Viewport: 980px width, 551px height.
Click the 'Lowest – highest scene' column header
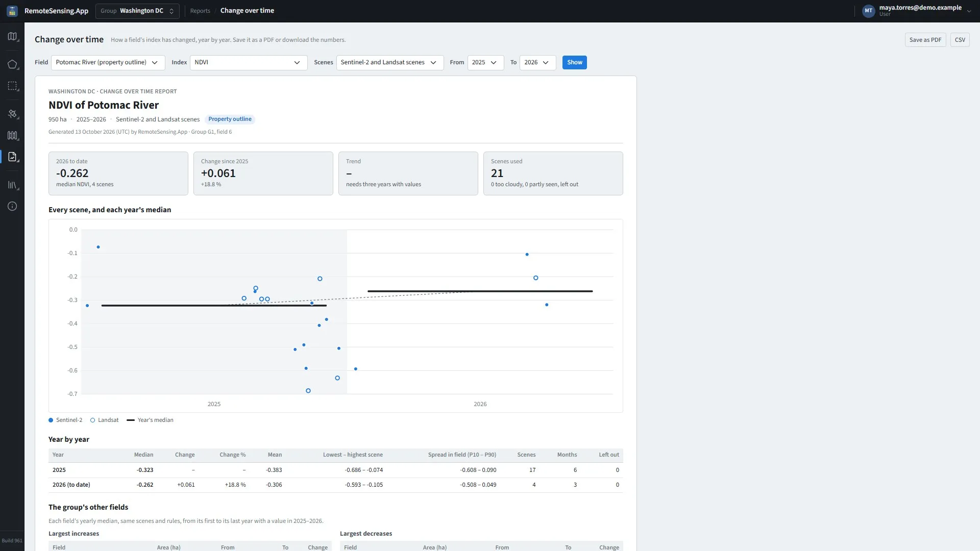click(x=353, y=455)
